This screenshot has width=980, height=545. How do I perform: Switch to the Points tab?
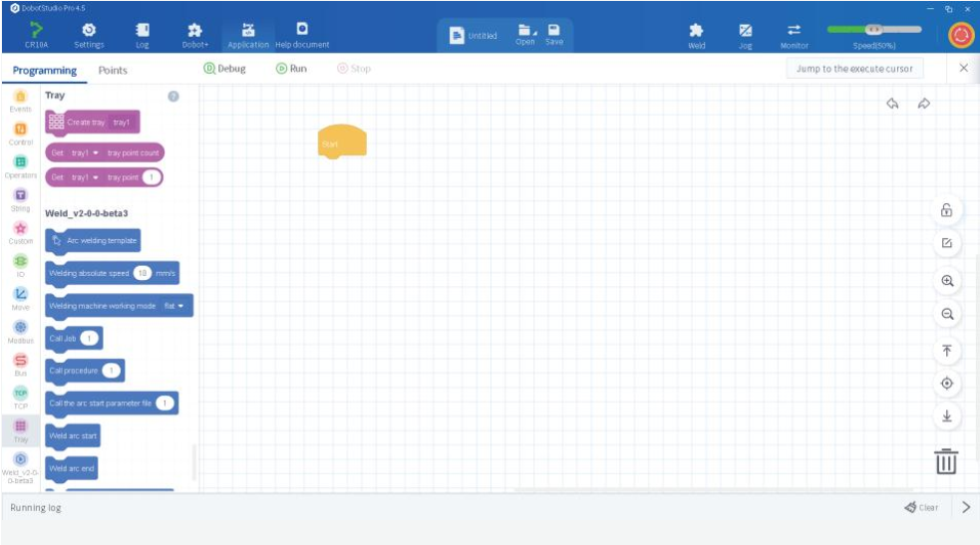(x=113, y=71)
